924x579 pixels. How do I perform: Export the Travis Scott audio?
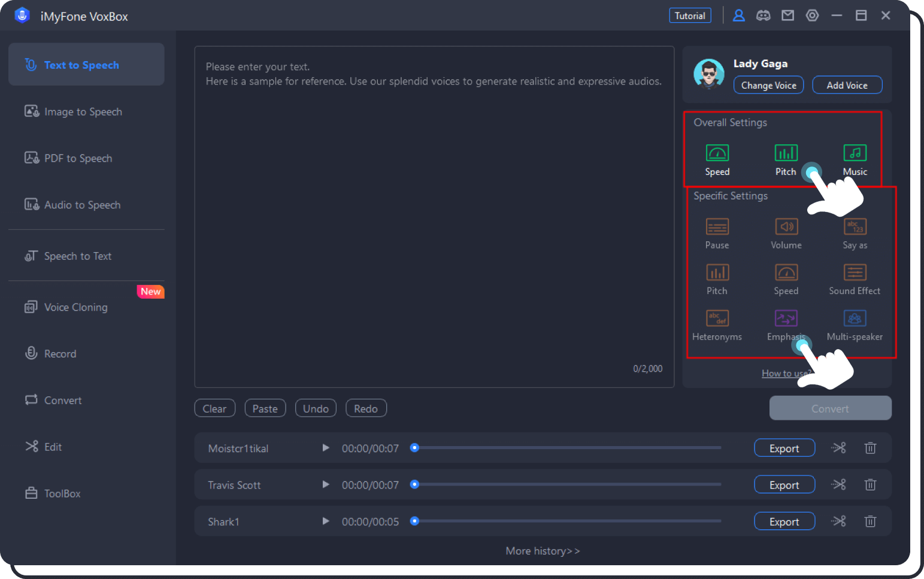coord(784,484)
